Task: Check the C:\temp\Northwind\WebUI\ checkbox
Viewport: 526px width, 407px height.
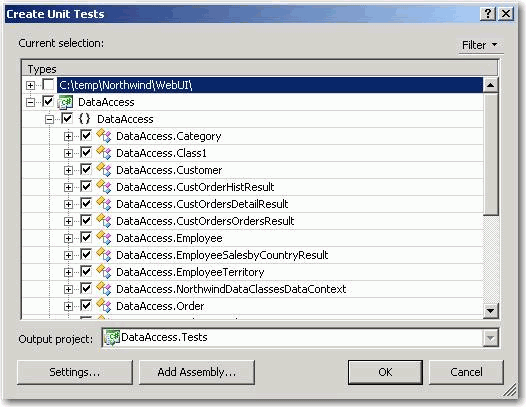Action: pyautogui.click(x=48, y=85)
